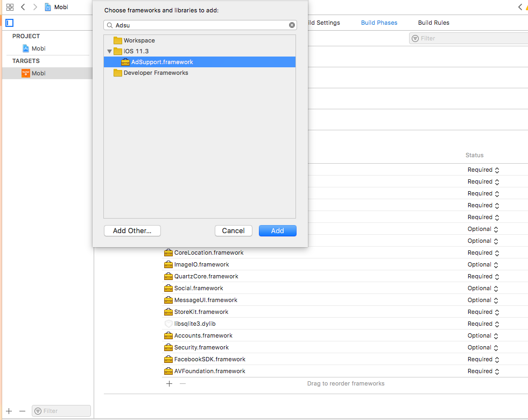Toggle the project navigator sidebar icon

pos(9,23)
